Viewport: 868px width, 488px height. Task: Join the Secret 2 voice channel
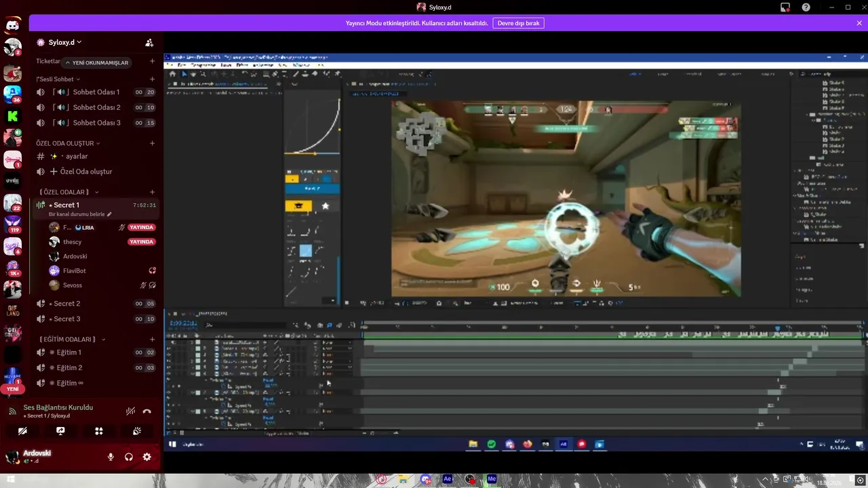(x=96, y=304)
